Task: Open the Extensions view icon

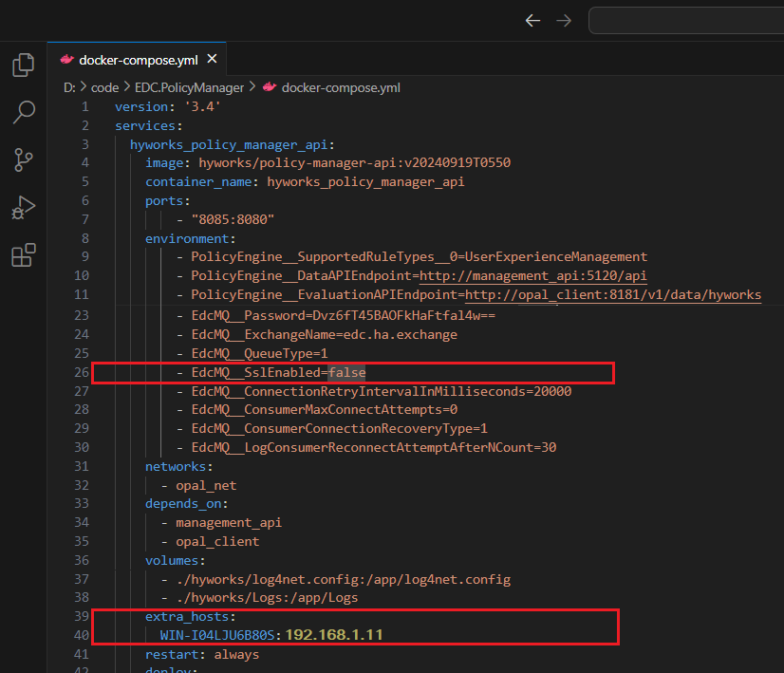Action: pyautogui.click(x=23, y=255)
